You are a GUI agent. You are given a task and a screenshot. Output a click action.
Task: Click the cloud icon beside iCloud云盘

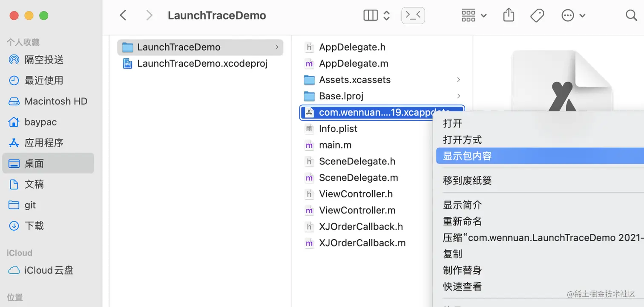14,270
